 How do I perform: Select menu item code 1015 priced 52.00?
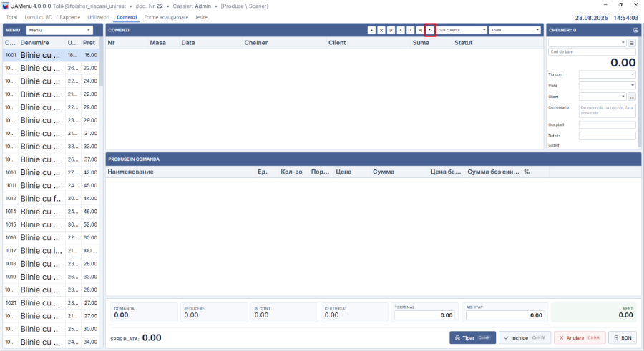click(x=52, y=224)
